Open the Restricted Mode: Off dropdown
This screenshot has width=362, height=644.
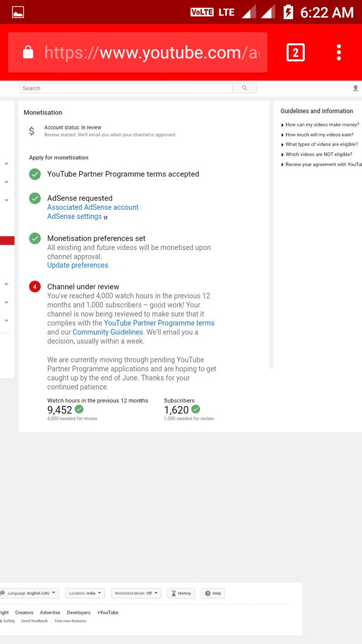[136, 593]
